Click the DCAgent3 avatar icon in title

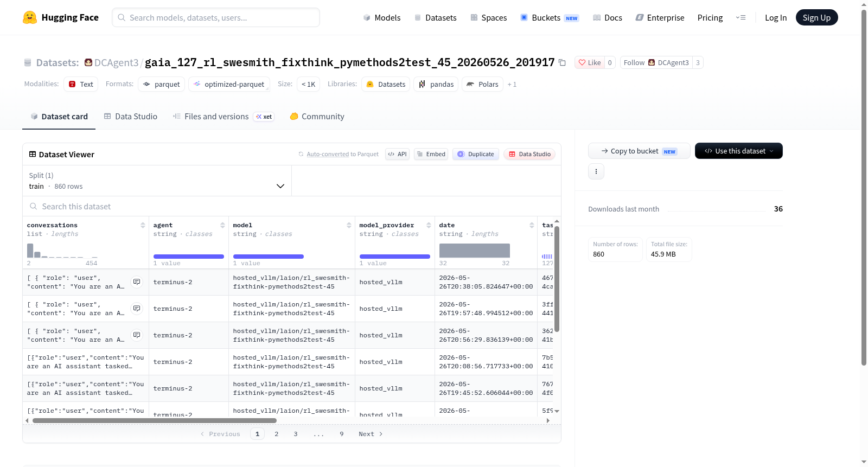88,62
